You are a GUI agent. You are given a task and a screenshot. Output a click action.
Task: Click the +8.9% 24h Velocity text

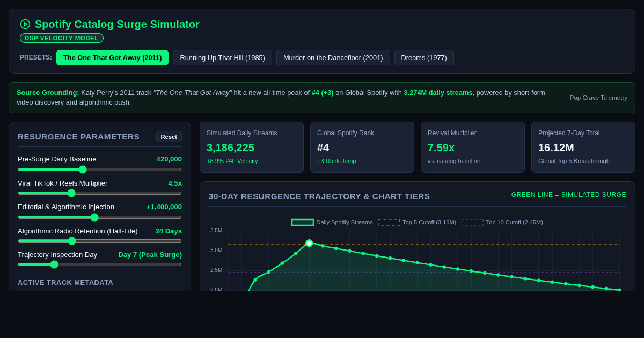[x=232, y=161]
